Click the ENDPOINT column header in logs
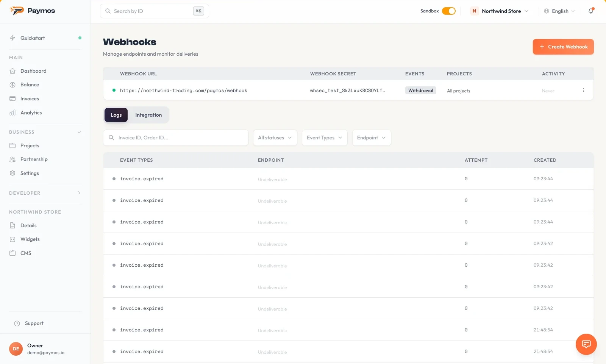The image size is (606, 364). pyautogui.click(x=271, y=160)
